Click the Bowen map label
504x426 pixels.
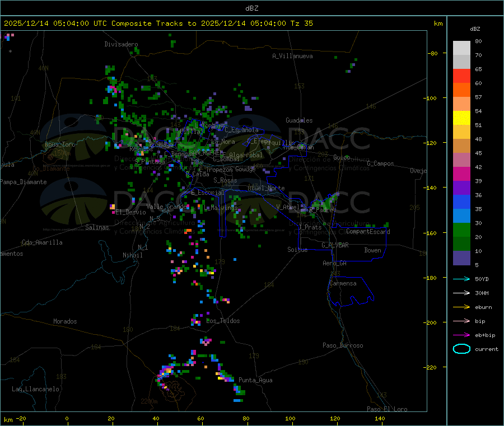(x=373, y=250)
